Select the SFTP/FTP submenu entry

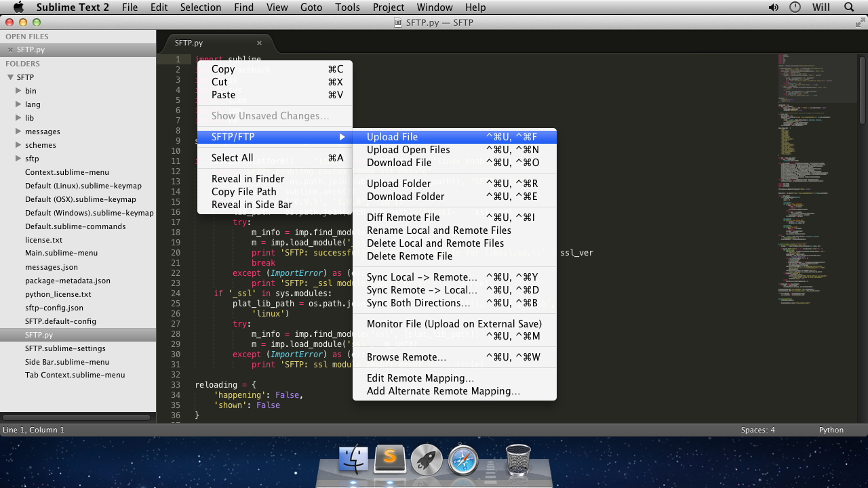click(275, 137)
